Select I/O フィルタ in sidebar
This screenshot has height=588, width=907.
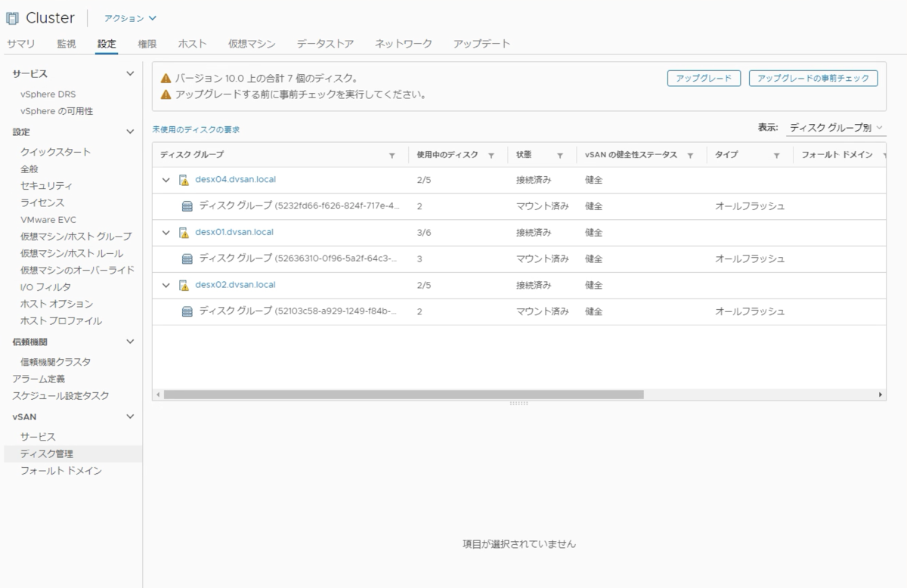46,287
